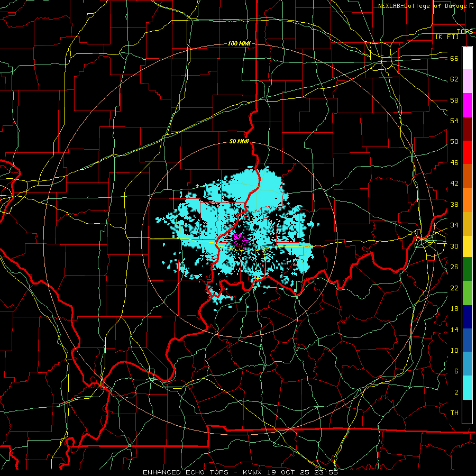Screen dimensions: 476x476
Task: Click the legend value 50
Action: [x=454, y=142]
